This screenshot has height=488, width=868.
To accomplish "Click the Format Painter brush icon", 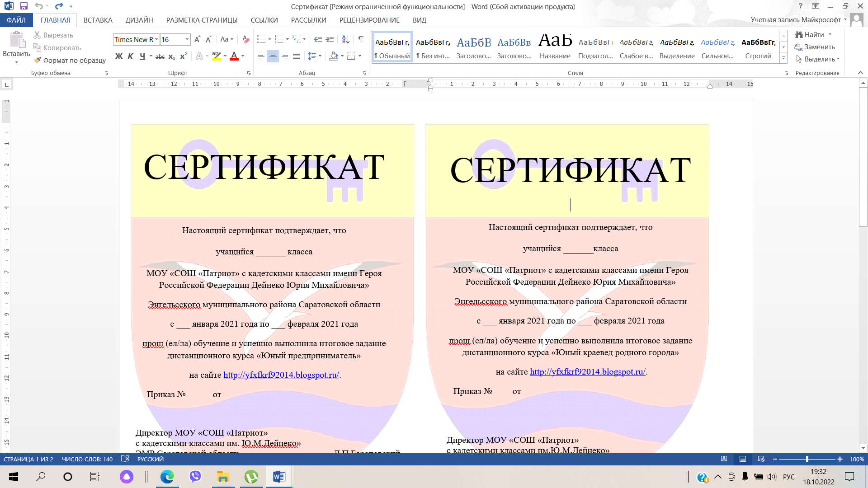I will (38, 60).
